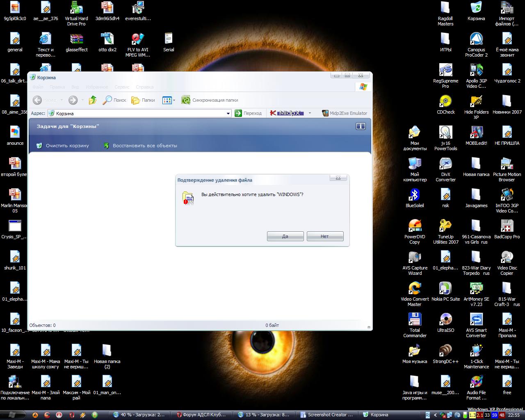Expand the Адрес address bar dropdown
The width and height of the screenshot is (525, 420).
pos(228,114)
